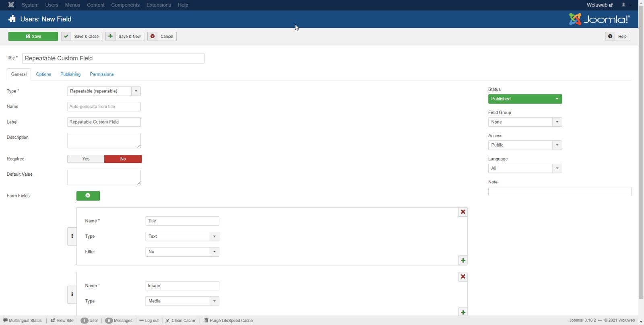Click the Joomla logo icon in top menu

(x=11, y=5)
